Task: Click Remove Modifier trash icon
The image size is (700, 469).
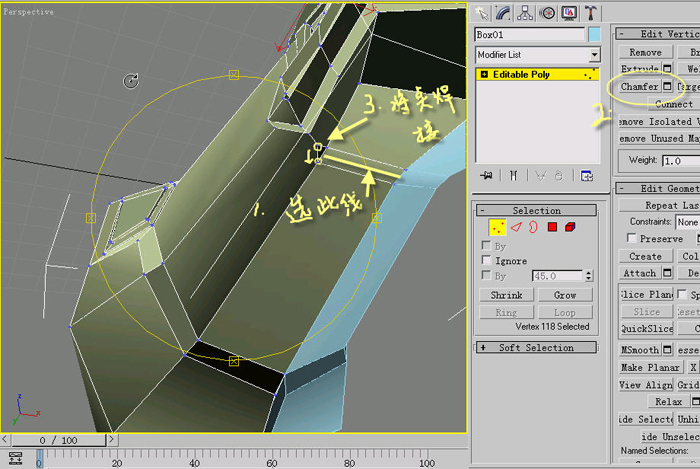Action: point(558,176)
